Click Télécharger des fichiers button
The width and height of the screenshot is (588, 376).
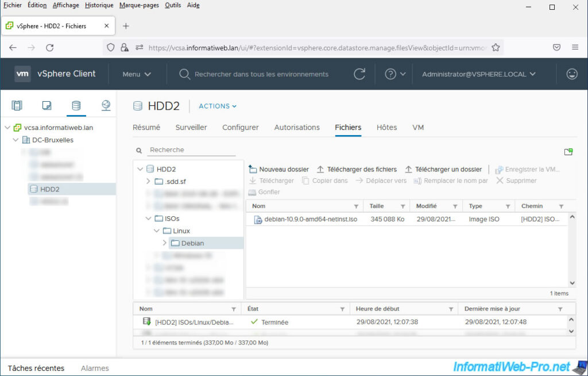tap(357, 170)
